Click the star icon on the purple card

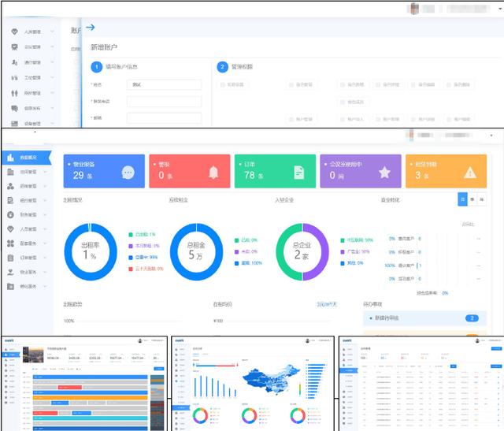point(384,173)
